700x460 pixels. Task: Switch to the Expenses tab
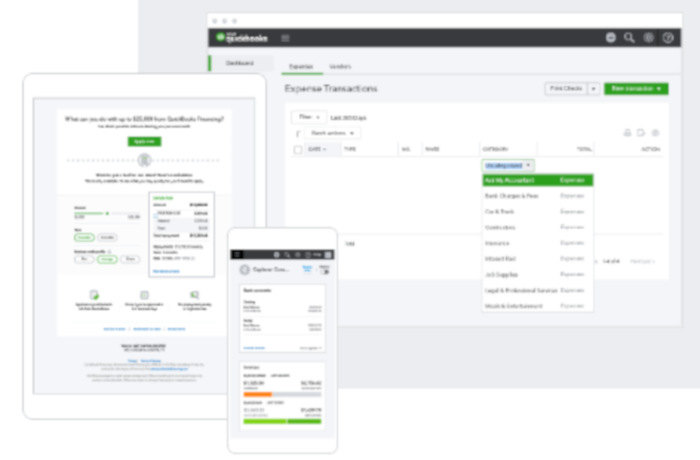pyautogui.click(x=301, y=67)
